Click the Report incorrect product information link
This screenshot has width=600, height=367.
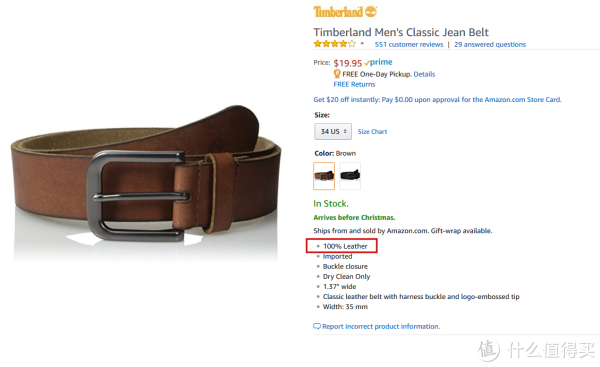(x=381, y=326)
